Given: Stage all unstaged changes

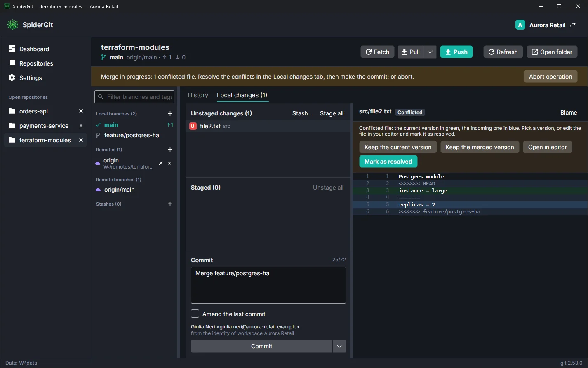Looking at the screenshot, I should click(x=332, y=113).
